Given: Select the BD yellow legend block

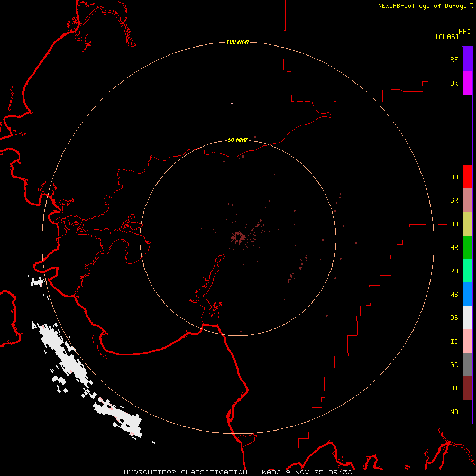Looking at the screenshot, I should tap(467, 224).
